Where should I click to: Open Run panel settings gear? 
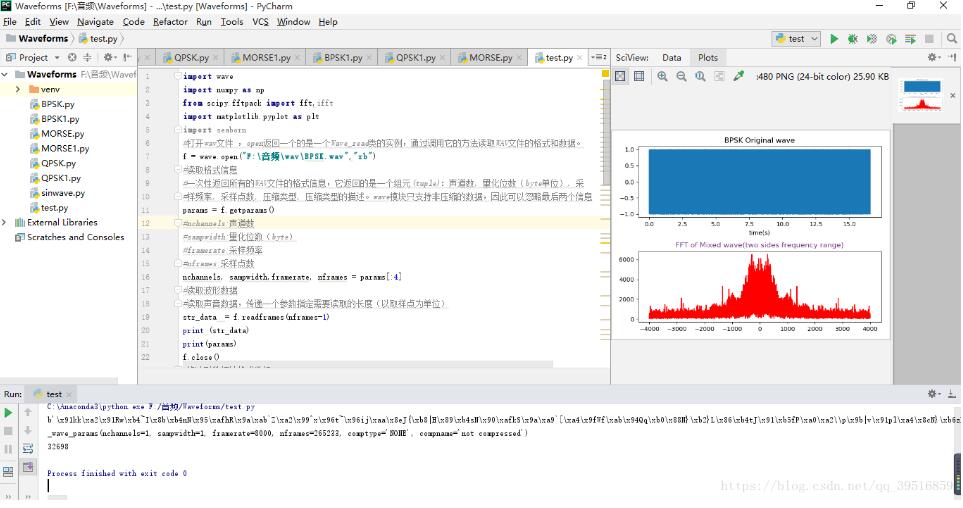[934, 394]
